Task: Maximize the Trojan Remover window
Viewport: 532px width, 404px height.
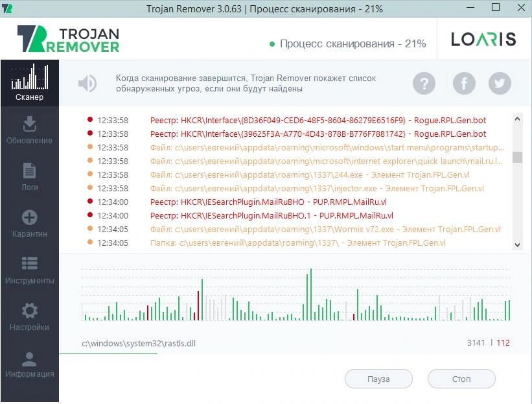Action: click(x=496, y=8)
